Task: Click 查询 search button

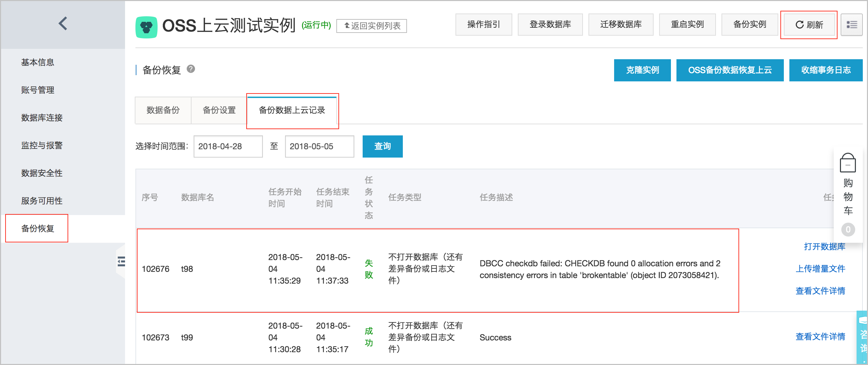Action: [x=382, y=146]
